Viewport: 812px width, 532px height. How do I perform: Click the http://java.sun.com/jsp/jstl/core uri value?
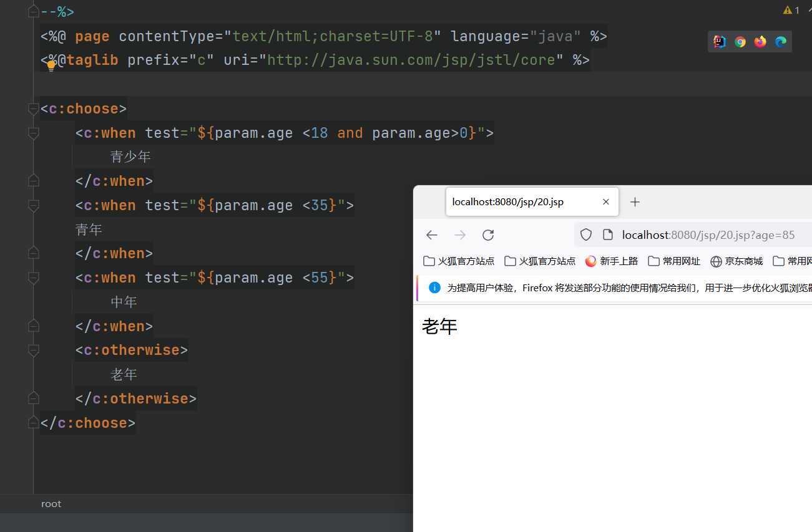pos(411,60)
